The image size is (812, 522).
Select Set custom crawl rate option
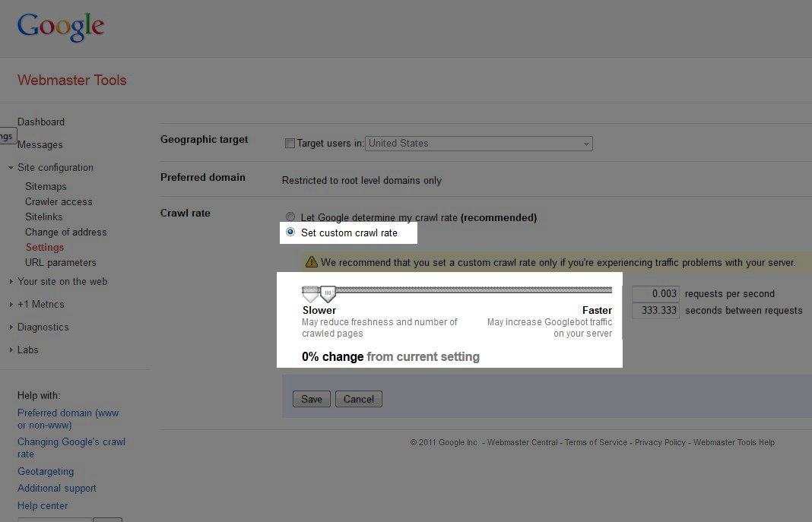[290, 233]
